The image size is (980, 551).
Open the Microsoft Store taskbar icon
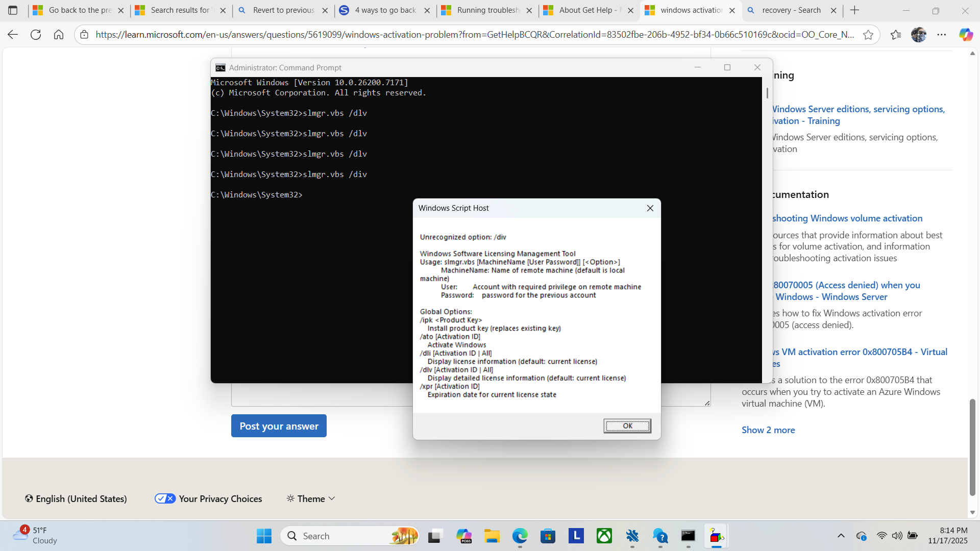548,536
